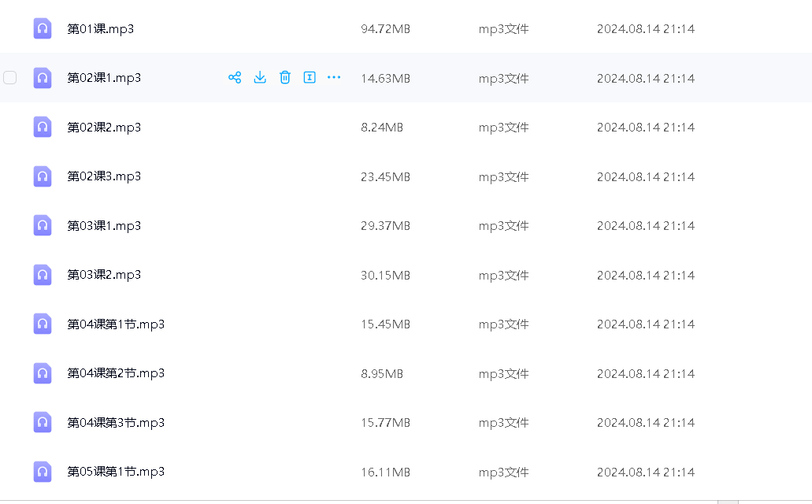Select the row showing size 23.45MB
This screenshot has height=504, width=812.
tap(385, 177)
